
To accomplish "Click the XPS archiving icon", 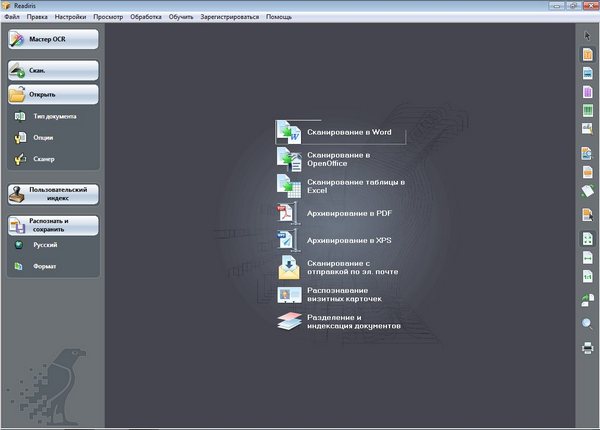I will click(288, 240).
